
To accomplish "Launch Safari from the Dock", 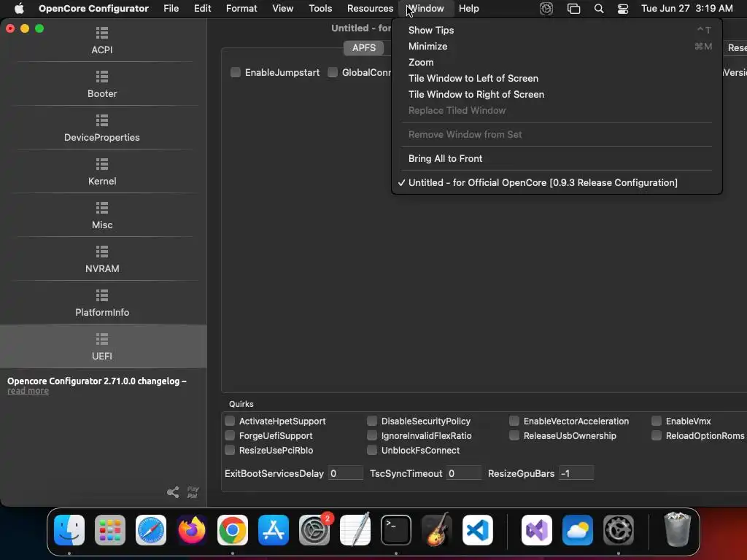I will (151, 530).
